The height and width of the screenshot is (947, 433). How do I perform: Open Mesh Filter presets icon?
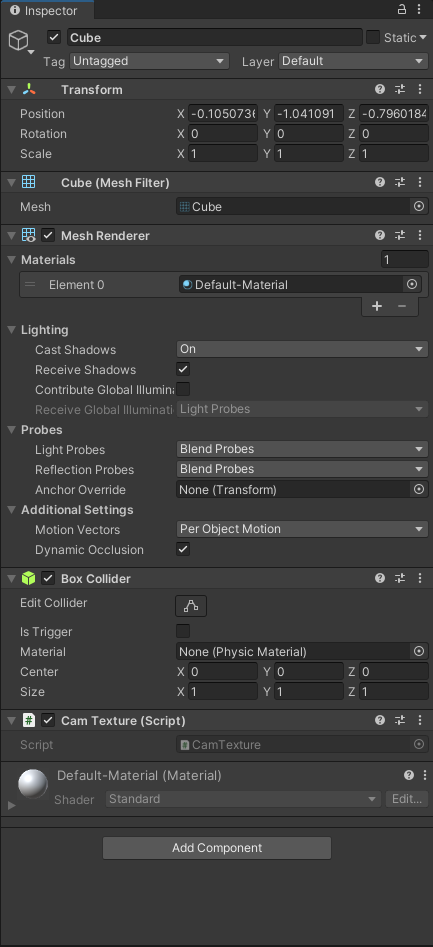pos(400,182)
